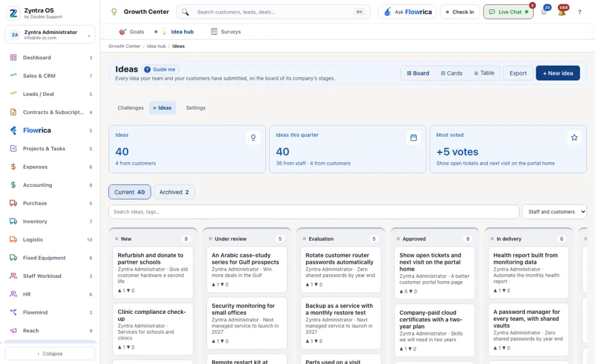Click the Search ideas, tags field
The width and height of the screenshot is (595, 364).
(314, 212)
